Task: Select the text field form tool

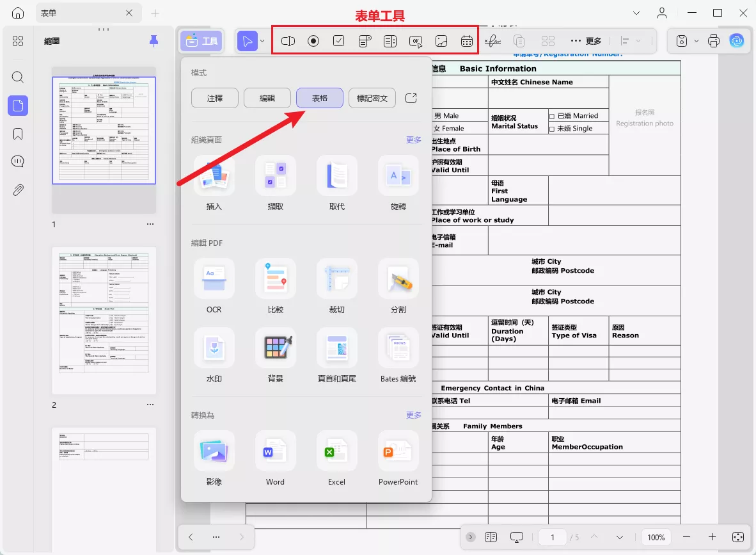Action: [288, 41]
